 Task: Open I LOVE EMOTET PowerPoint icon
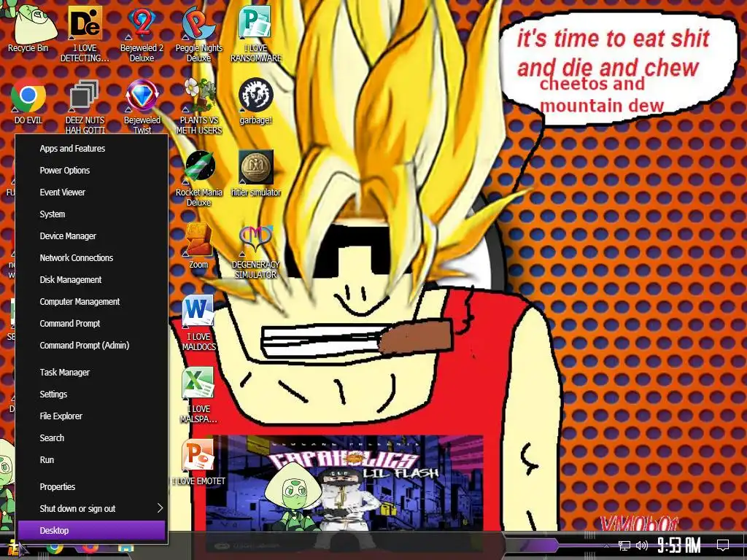click(198, 462)
